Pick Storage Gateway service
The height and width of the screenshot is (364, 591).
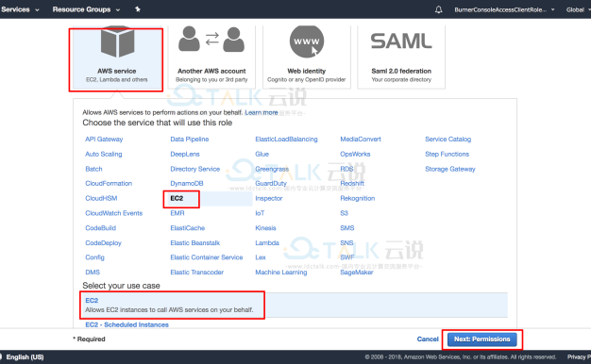pos(450,169)
